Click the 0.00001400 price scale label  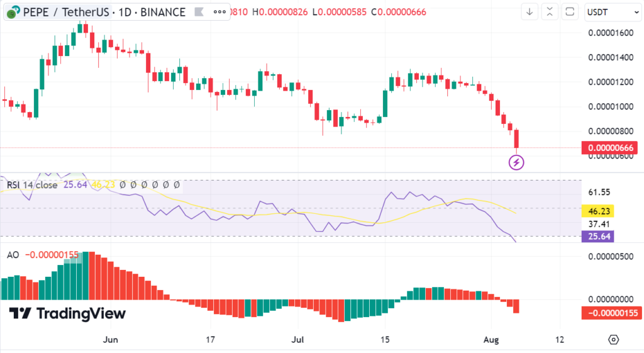pos(611,57)
